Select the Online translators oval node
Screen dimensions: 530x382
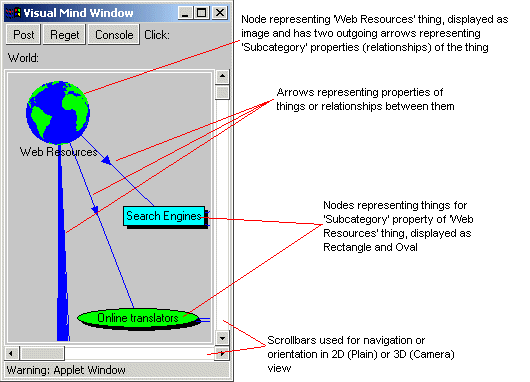point(138,318)
